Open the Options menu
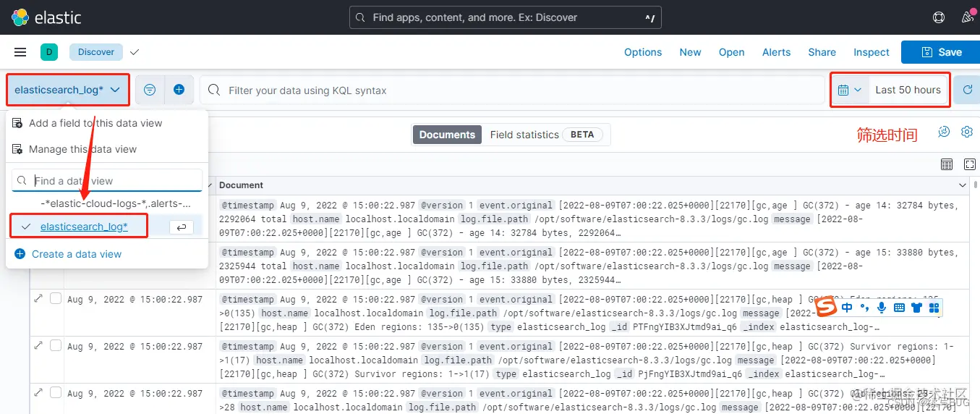Image resolution: width=980 pixels, height=414 pixels. click(x=643, y=52)
